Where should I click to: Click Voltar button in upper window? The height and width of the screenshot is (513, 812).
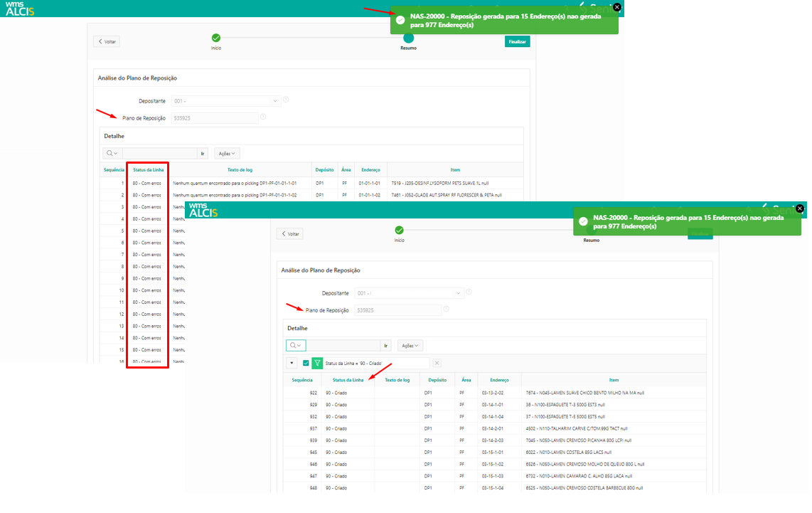[107, 41]
